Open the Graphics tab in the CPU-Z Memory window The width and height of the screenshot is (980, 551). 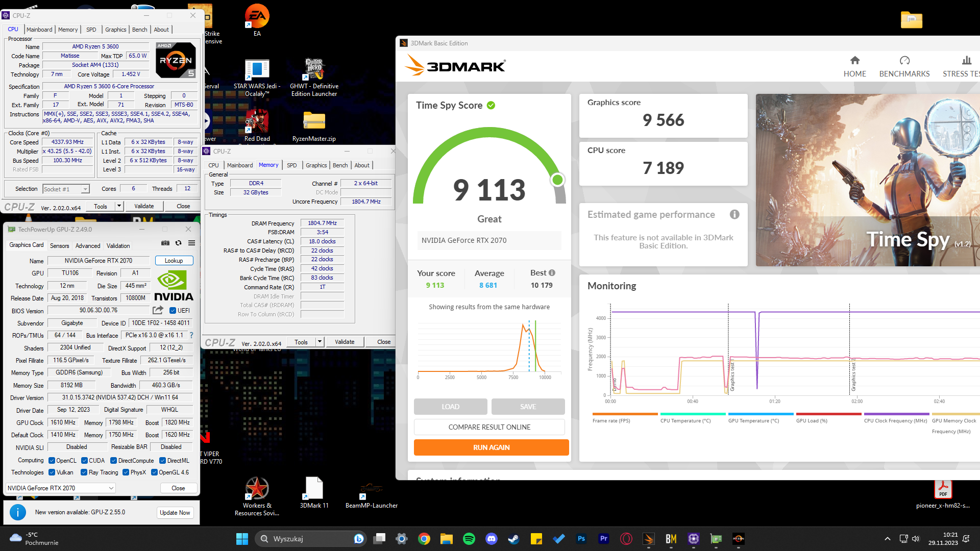(x=316, y=165)
